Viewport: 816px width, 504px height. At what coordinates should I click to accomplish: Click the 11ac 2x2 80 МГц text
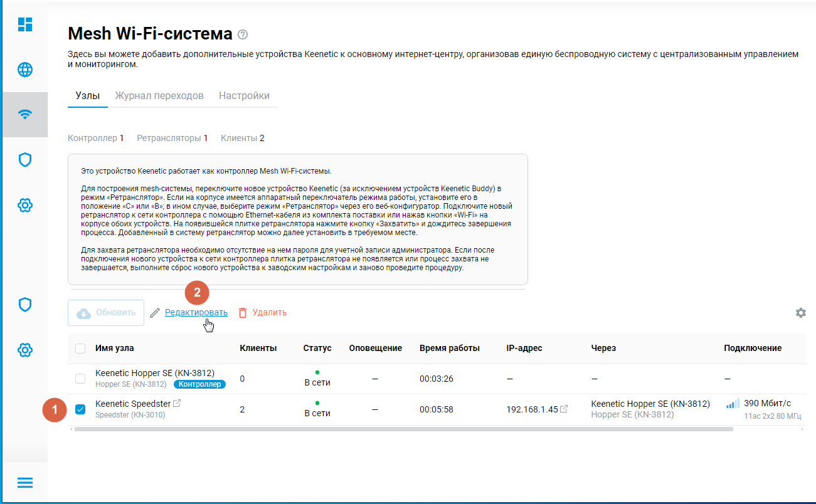click(773, 416)
